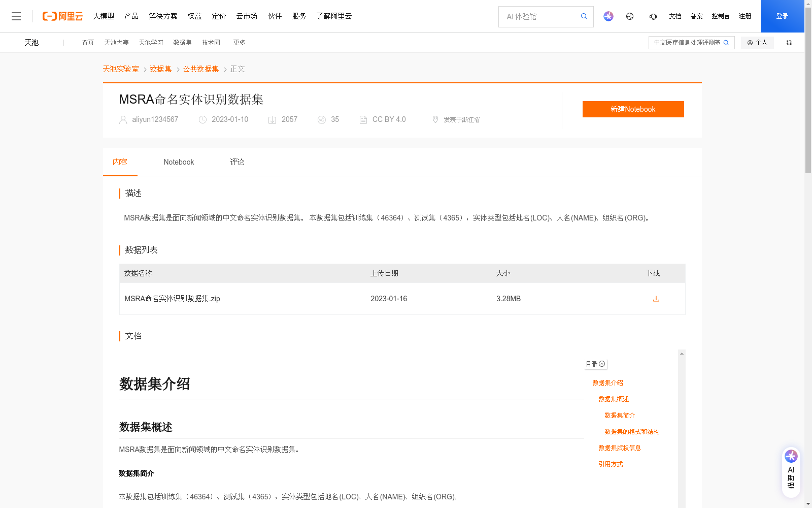This screenshot has width=812, height=508.
Task: Jump to 数据集概述 in table of contents
Action: pos(614,399)
